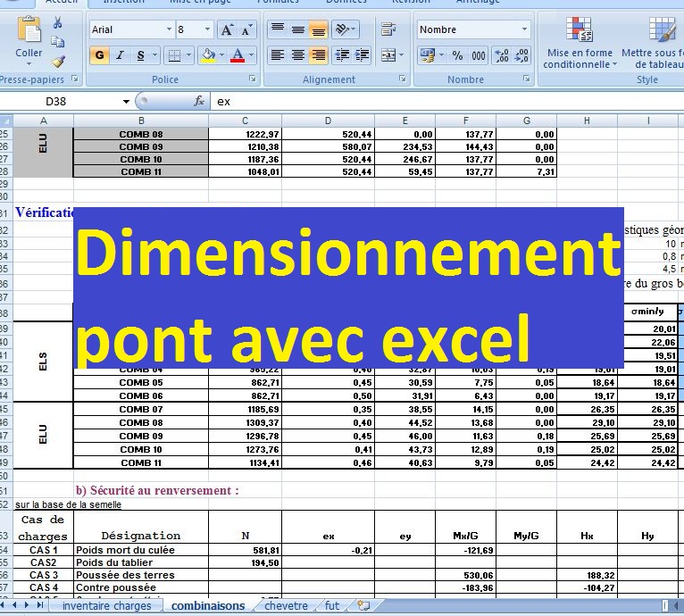The height and width of the screenshot is (616, 684).
Task: Open Police dialog launcher
Action: [x=253, y=79]
